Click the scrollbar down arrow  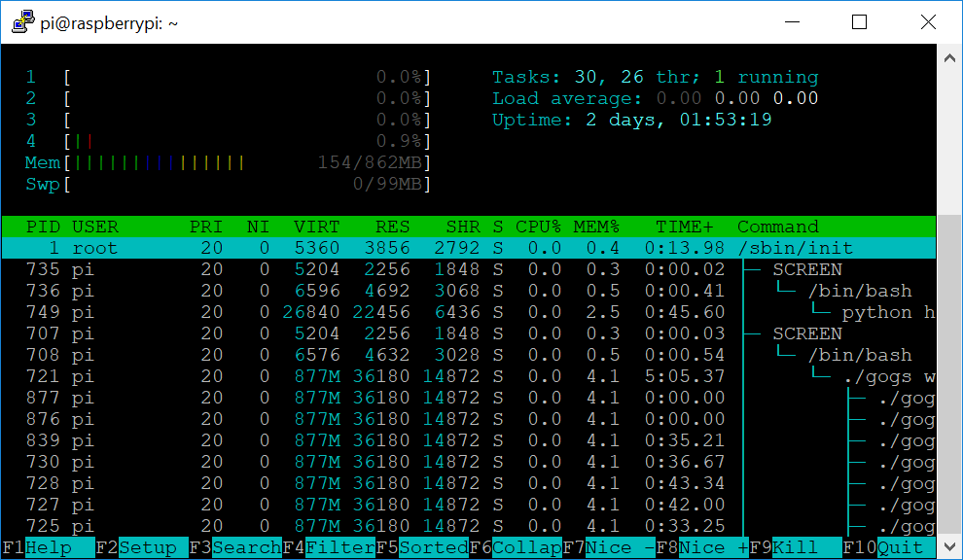click(949, 546)
